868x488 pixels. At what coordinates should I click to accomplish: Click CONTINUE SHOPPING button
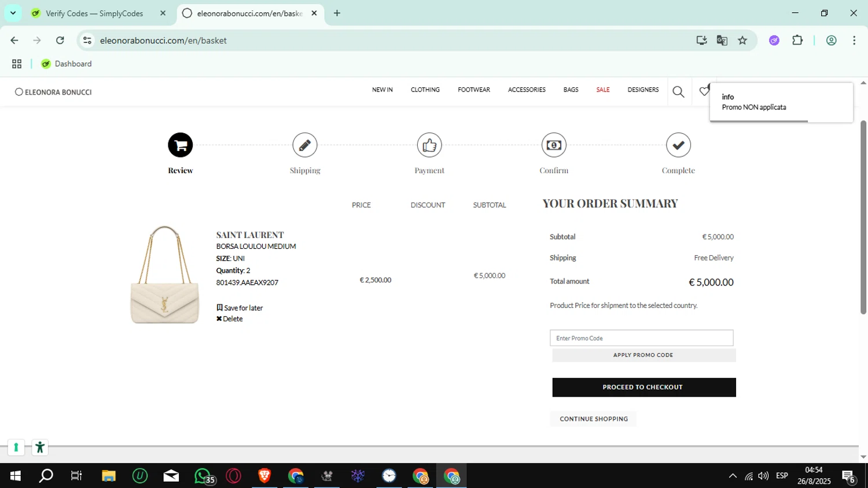point(594,419)
